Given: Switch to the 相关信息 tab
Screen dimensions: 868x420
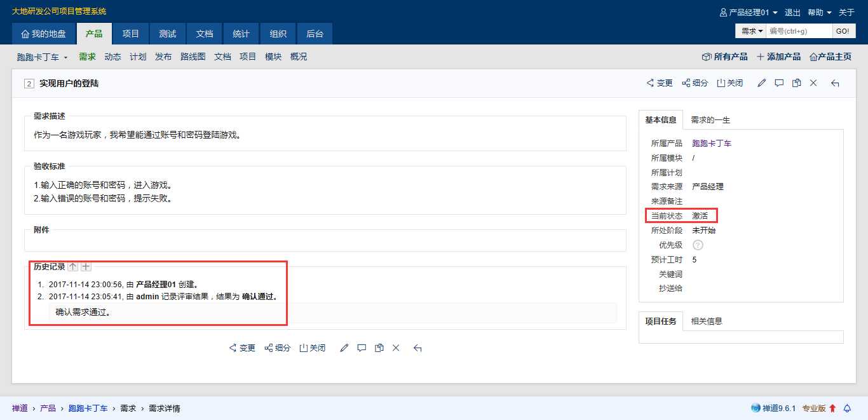Looking at the screenshot, I should pos(707,322).
